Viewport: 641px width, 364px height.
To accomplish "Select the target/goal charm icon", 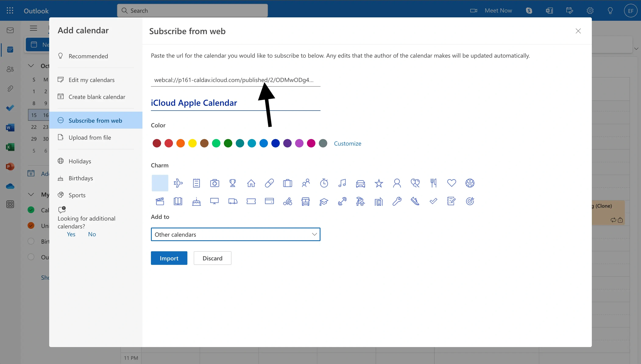I will tap(470, 201).
